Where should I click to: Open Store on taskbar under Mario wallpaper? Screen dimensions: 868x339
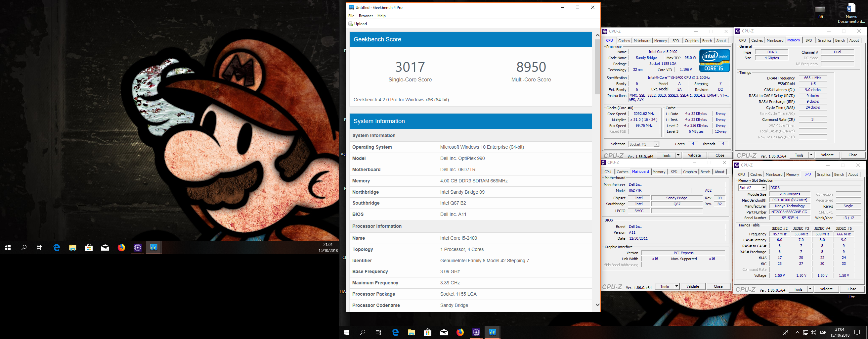click(x=89, y=248)
